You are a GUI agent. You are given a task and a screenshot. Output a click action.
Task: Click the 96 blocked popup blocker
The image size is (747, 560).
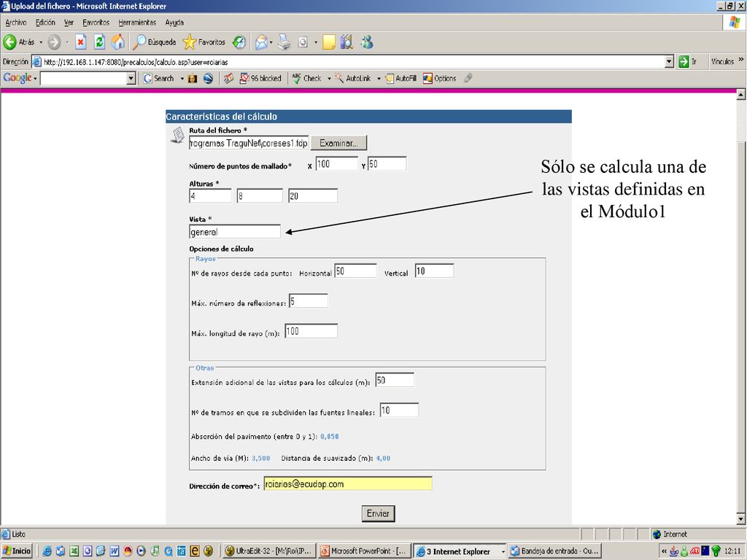pyautogui.click(x=260, y=79)
